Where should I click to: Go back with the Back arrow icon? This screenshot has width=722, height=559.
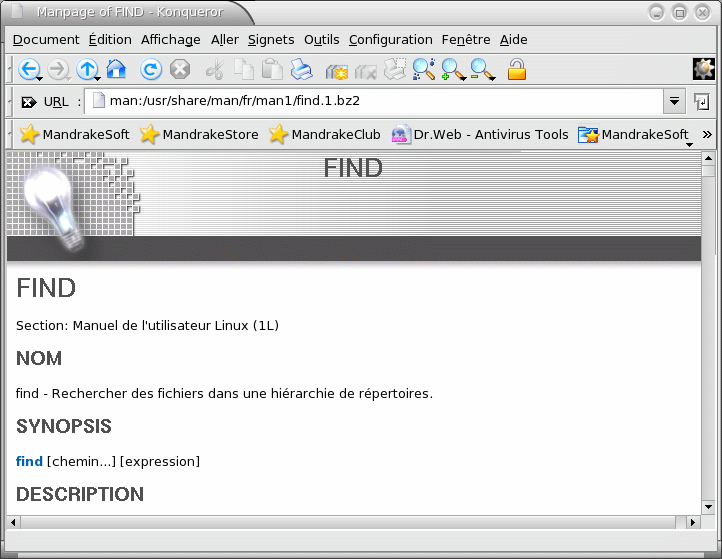[x=29, y=70]
